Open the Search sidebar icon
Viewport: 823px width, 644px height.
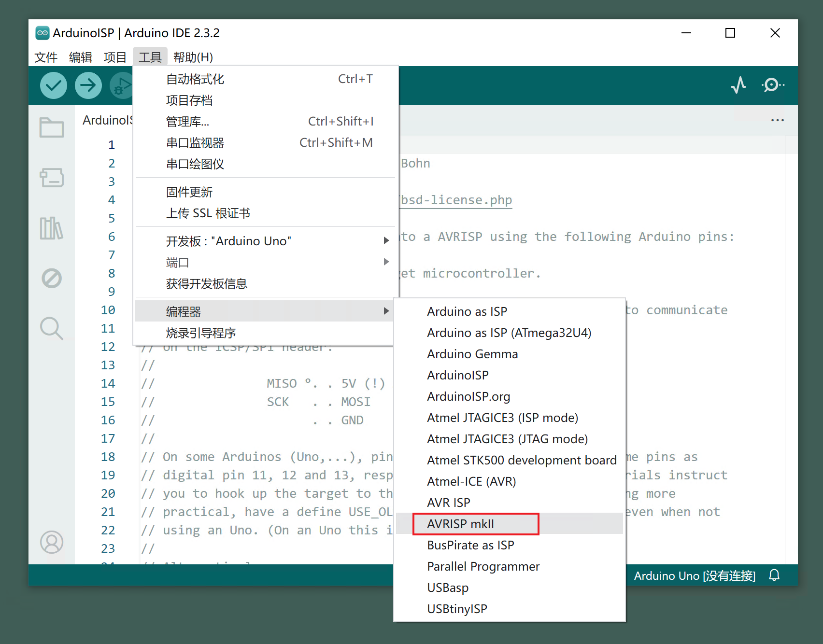click(52, 328)
